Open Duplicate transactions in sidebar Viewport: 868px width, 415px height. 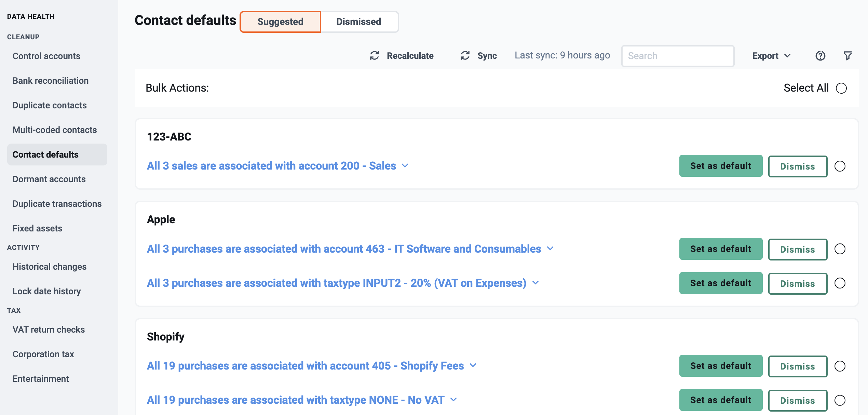(x=57, y=204)
